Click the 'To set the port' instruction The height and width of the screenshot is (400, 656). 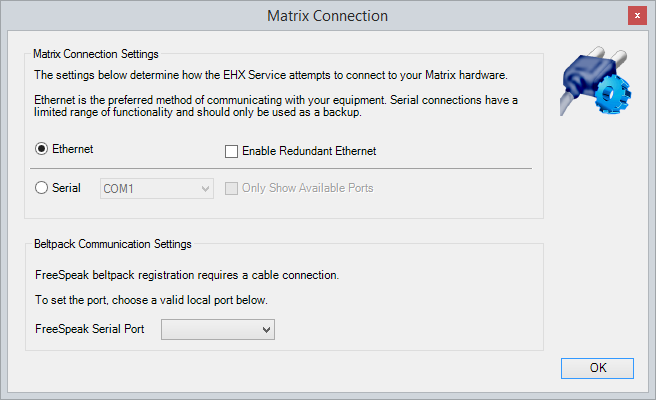152,300
